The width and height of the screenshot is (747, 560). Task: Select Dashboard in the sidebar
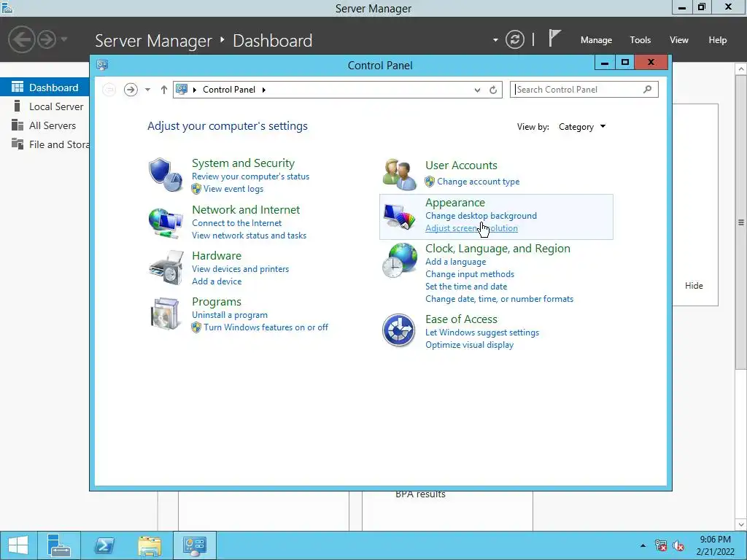[x=44, y=87]
